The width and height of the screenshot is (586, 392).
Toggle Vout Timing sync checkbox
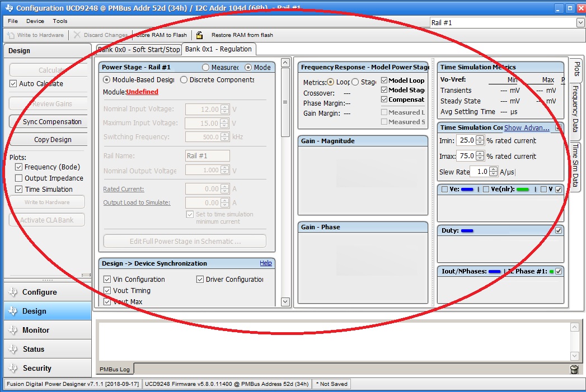(x=107, y=290)
